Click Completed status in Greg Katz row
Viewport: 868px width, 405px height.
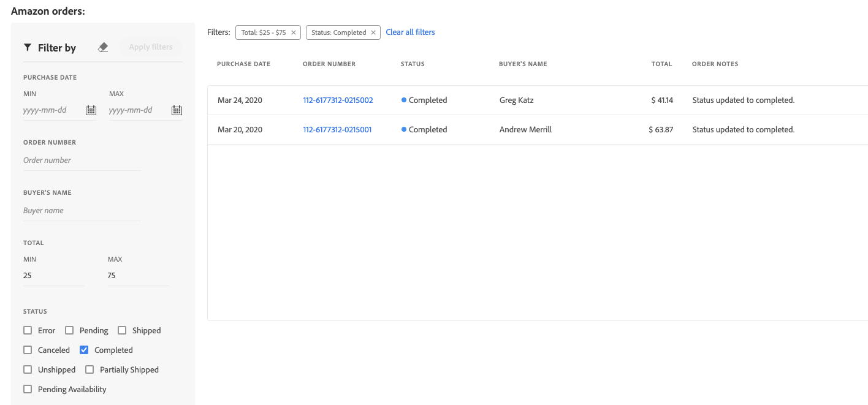click(424, 100)
